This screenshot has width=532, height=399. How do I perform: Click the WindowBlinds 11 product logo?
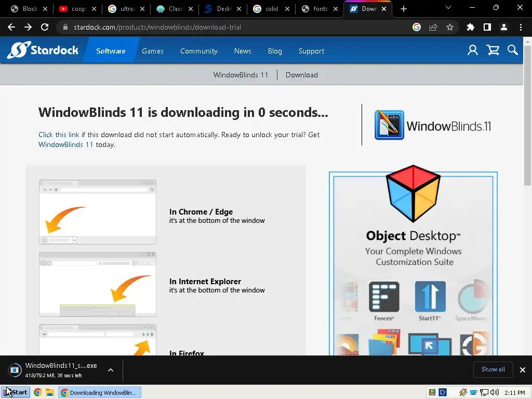click(x=433, y=125)
